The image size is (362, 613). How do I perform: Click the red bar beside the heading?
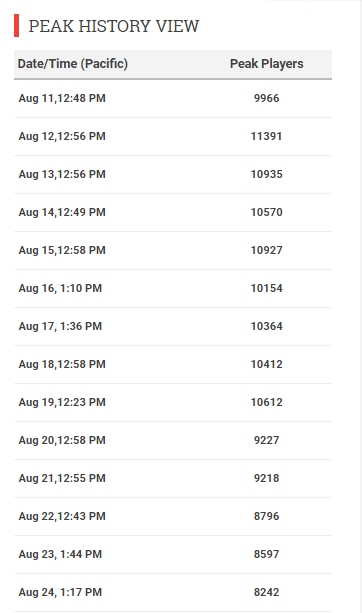pos(16,26)
